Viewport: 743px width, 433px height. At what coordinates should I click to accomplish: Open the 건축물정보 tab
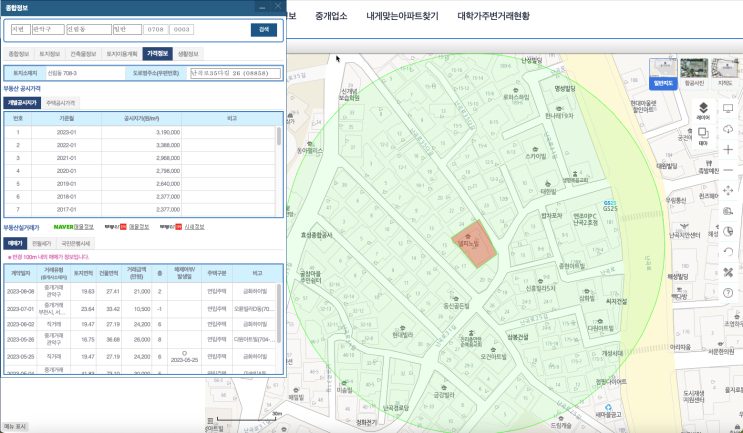pos(83,54)
